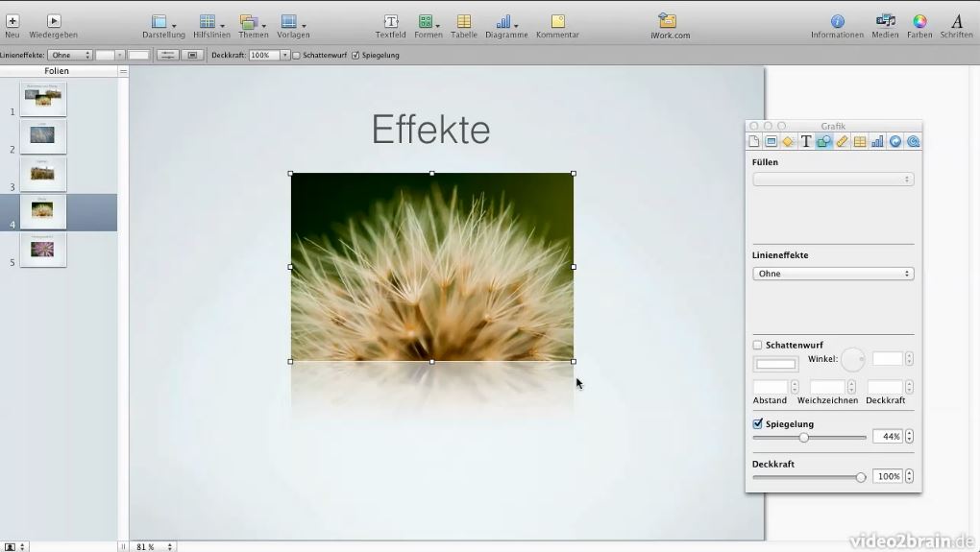Enable Schattenwurf in the format bar
This screenshot has height=552, width=980.
click(x=296, y=55)
